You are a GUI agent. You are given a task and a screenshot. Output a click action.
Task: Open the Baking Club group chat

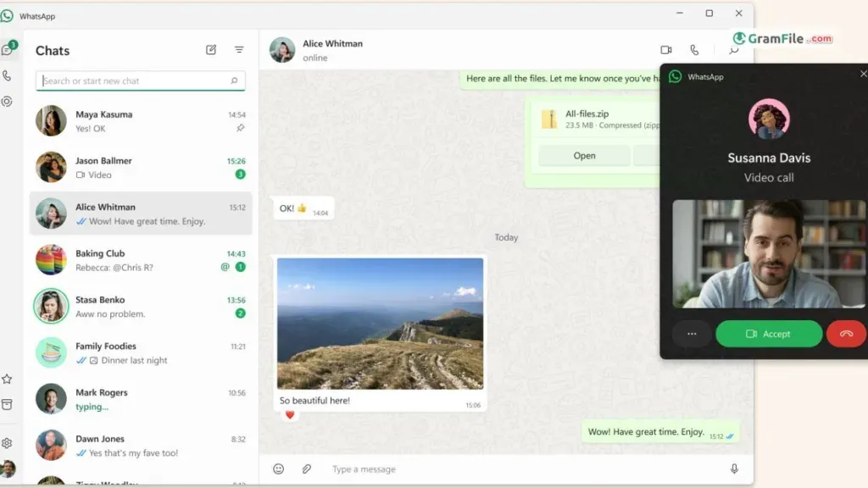point(141,260)
